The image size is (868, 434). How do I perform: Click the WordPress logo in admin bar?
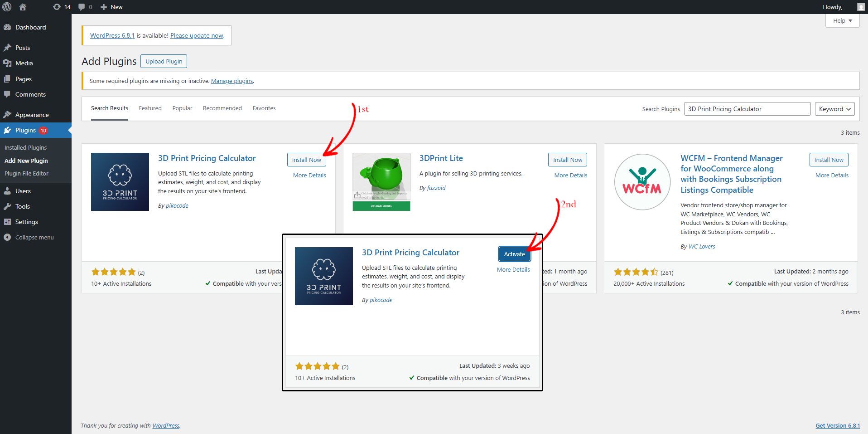pos(7,7)
